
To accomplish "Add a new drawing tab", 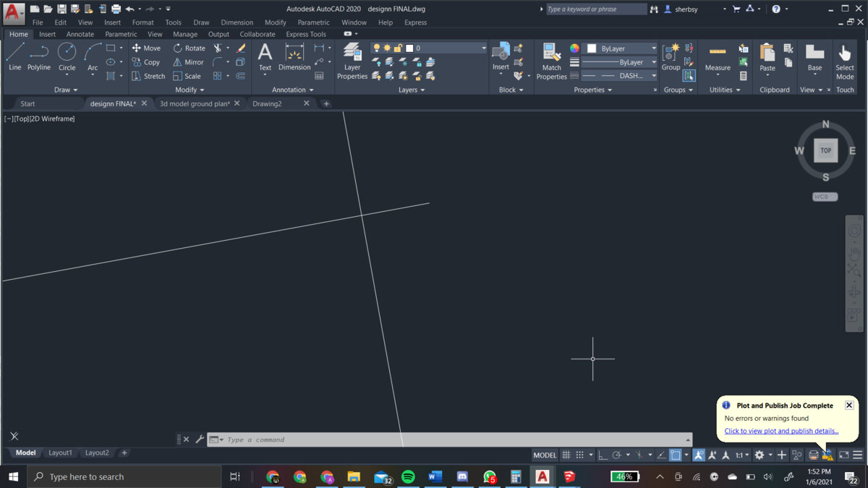I will click(x=326, y=103).
